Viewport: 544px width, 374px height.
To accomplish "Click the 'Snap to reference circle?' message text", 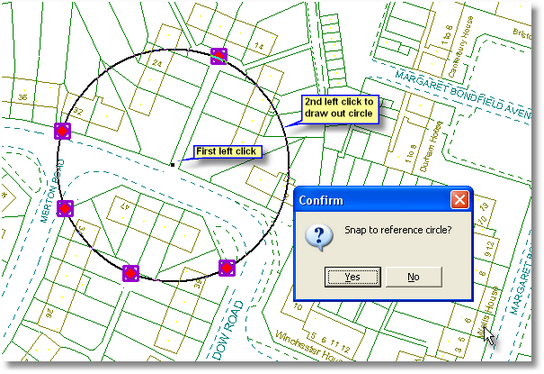I will [x=398, y=230].
